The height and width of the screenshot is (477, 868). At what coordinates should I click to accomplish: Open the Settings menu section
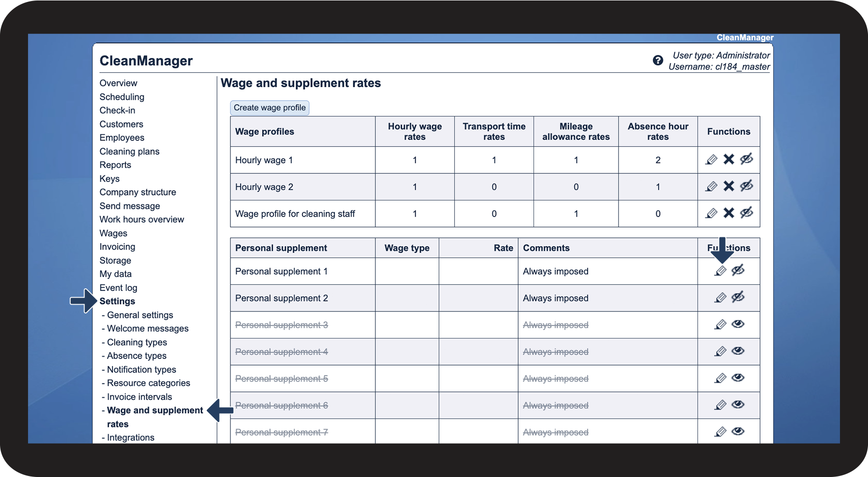point(117,301)
